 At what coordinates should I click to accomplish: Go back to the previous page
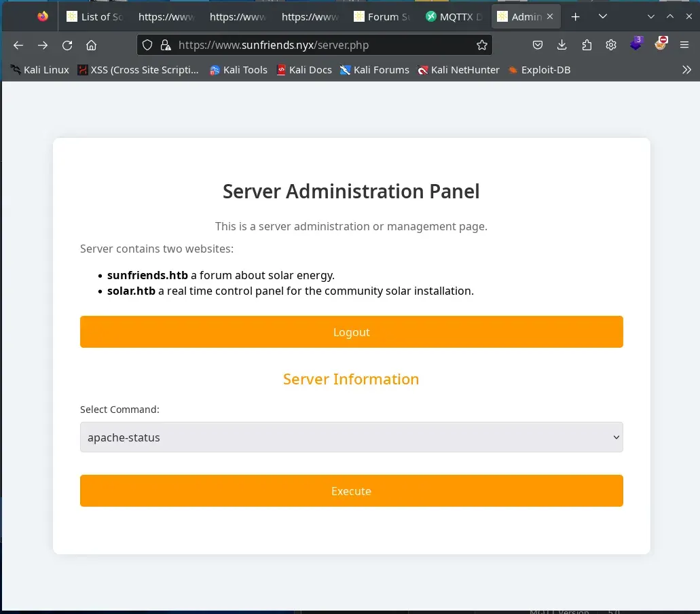[18, 45]
